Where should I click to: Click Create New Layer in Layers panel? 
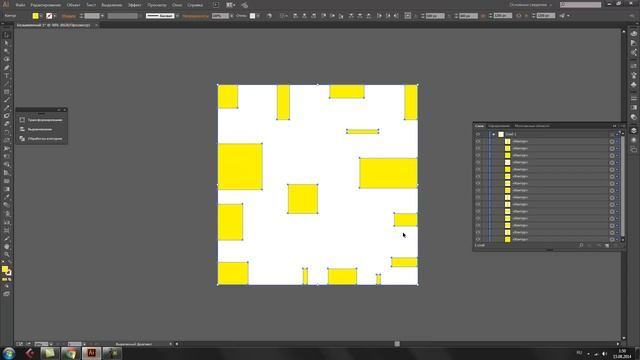pos(607,245)
